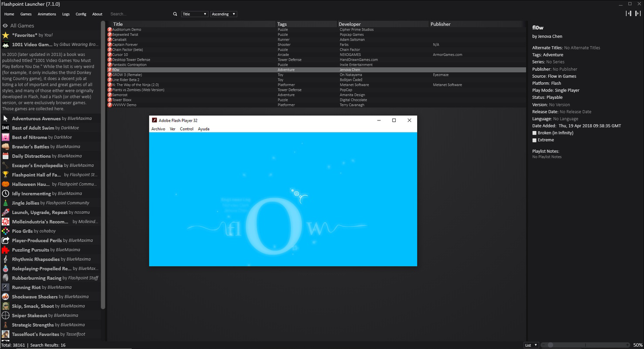Select Line Rider Beta 2 row

(x=316, y=80)
